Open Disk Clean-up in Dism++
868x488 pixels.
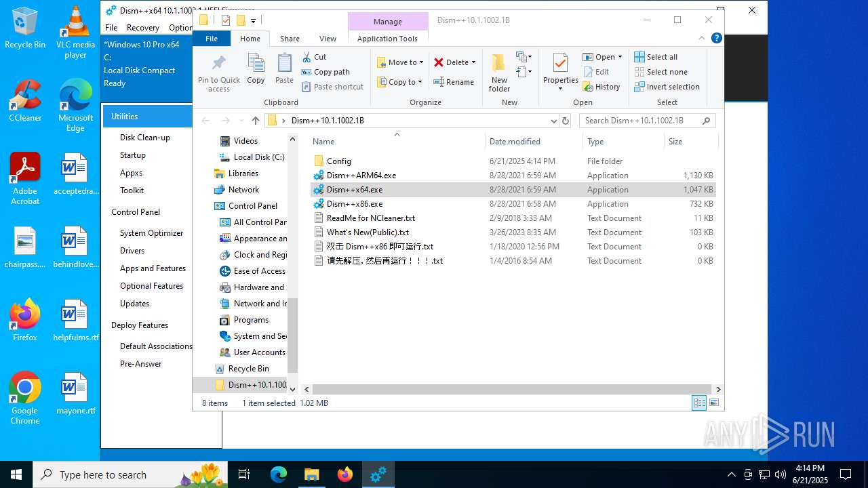[145, 138]
